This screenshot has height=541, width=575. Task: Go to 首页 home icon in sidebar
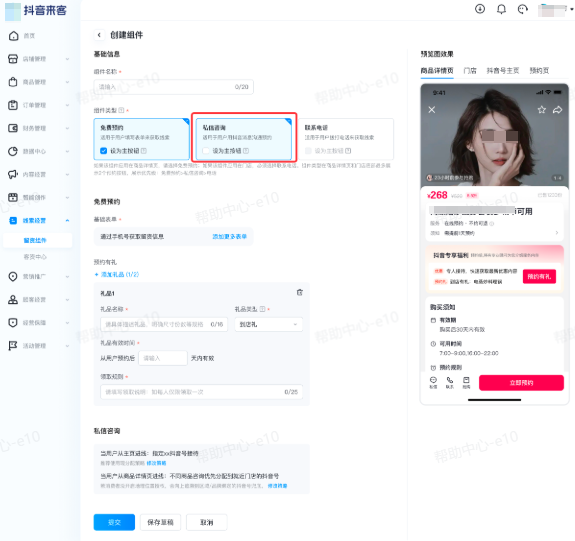pos(13,36)
